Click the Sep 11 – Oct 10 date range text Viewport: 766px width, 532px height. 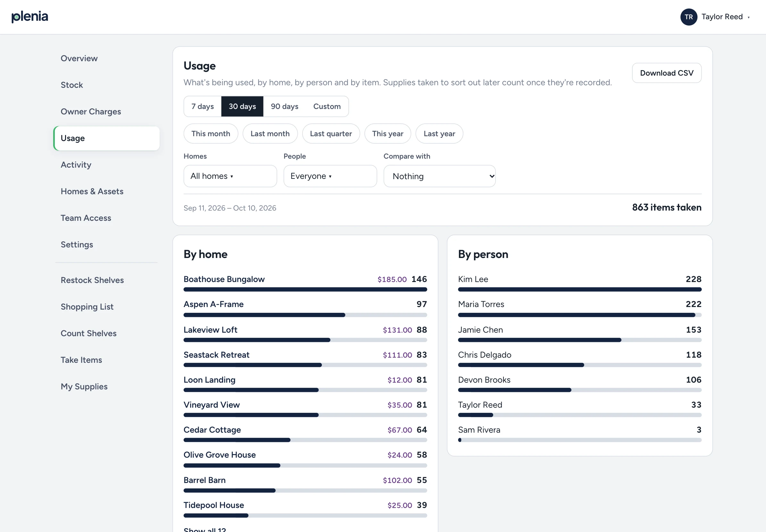(230, 208)
